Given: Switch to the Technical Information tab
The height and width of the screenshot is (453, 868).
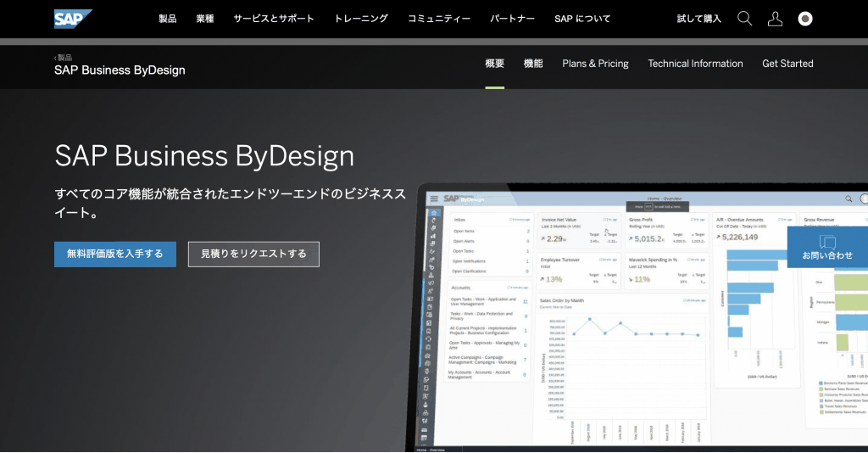Looking at the screenshot, I should tap(695, 64).
